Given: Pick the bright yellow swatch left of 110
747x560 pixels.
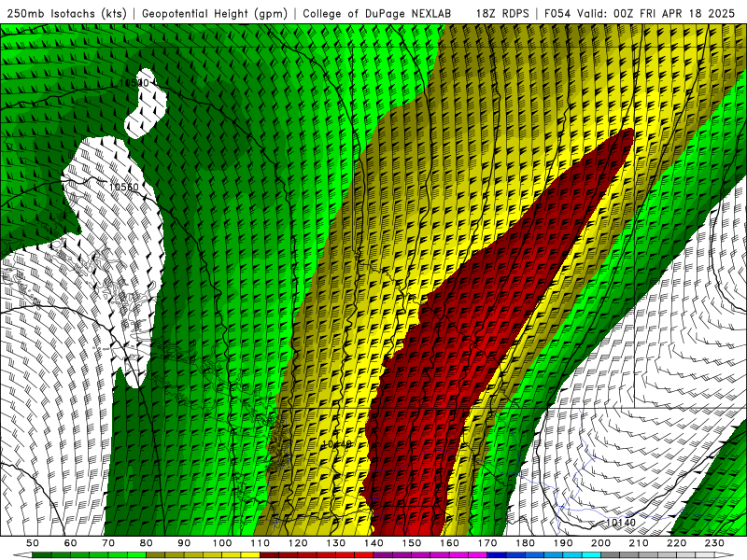Looking at the screenshot, I should coord(250,555).
